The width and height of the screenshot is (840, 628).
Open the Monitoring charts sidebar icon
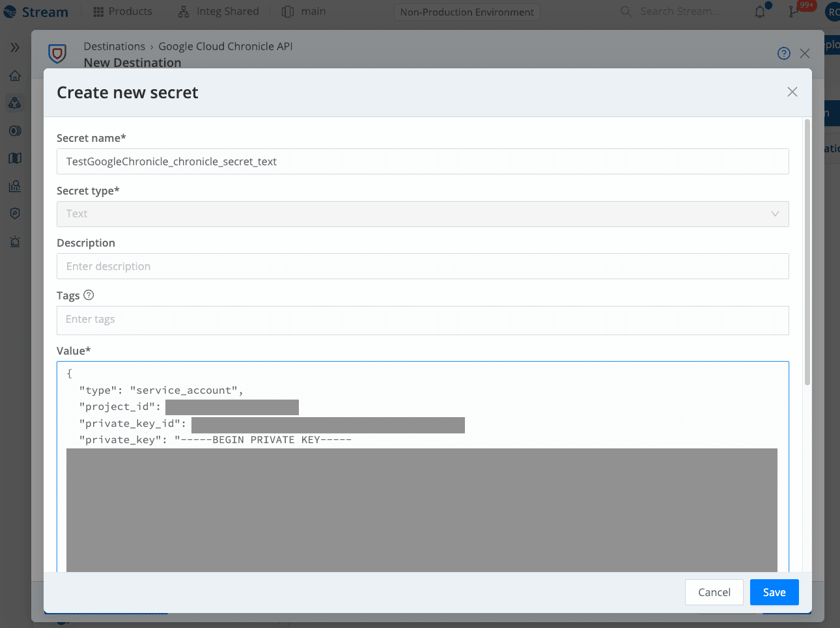click(x=14, y=186)
